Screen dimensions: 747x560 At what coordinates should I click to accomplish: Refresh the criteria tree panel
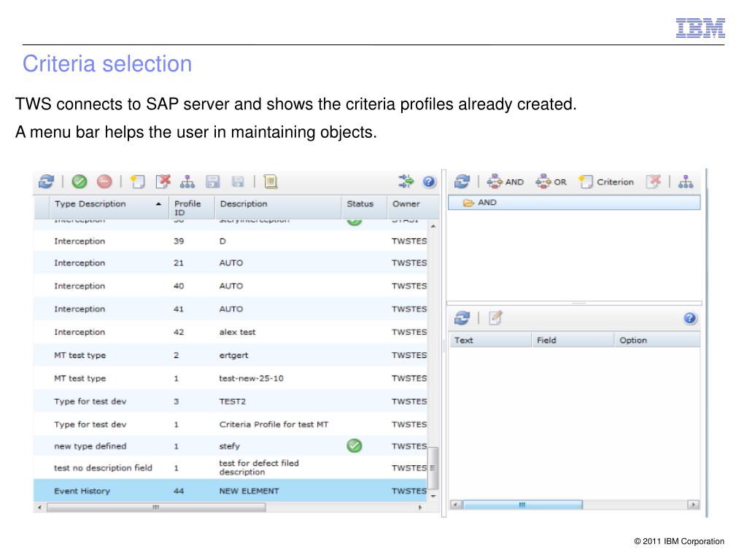(x=462, y=182)
